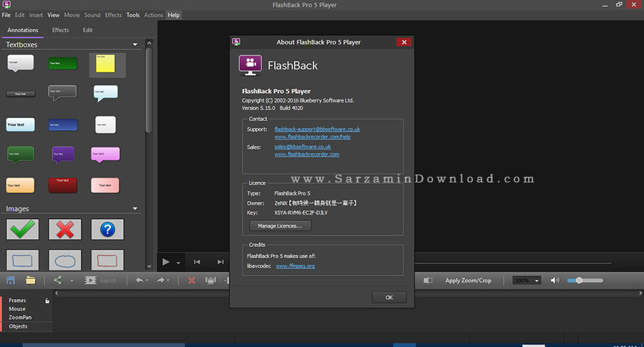Click the timeline scroll-left arrow
The width and height of the screenshot is (644, 347).
pos(57,293)
